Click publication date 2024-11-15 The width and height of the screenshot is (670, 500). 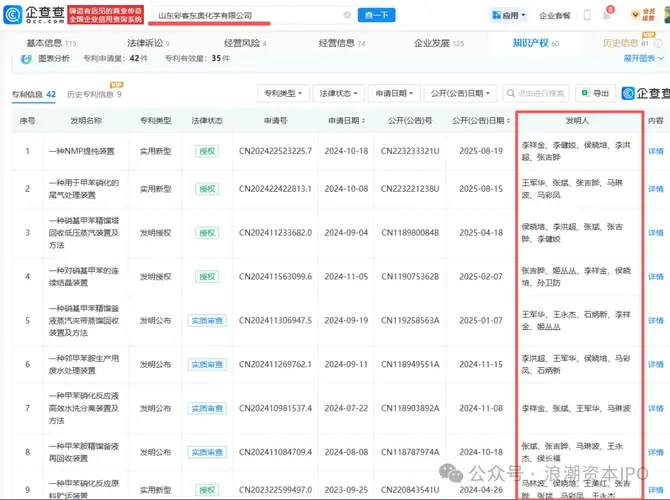pyautogui.click(x=481, y=365)
